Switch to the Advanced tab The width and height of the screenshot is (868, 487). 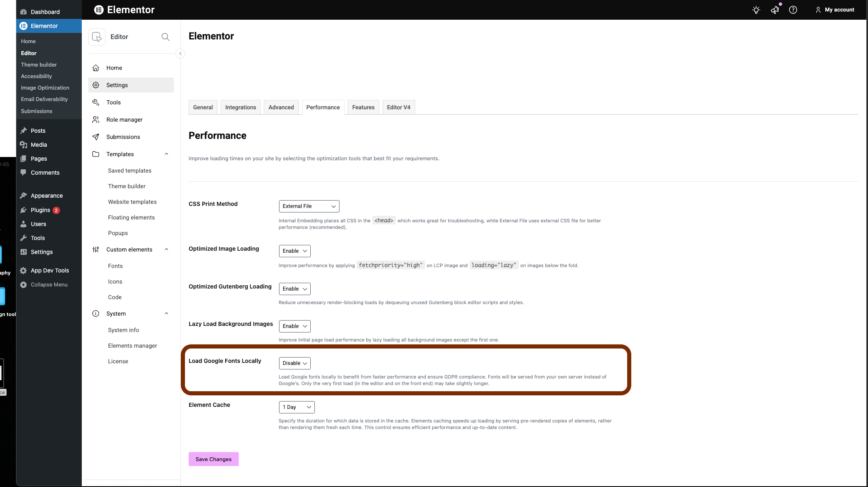pos(281,107)
